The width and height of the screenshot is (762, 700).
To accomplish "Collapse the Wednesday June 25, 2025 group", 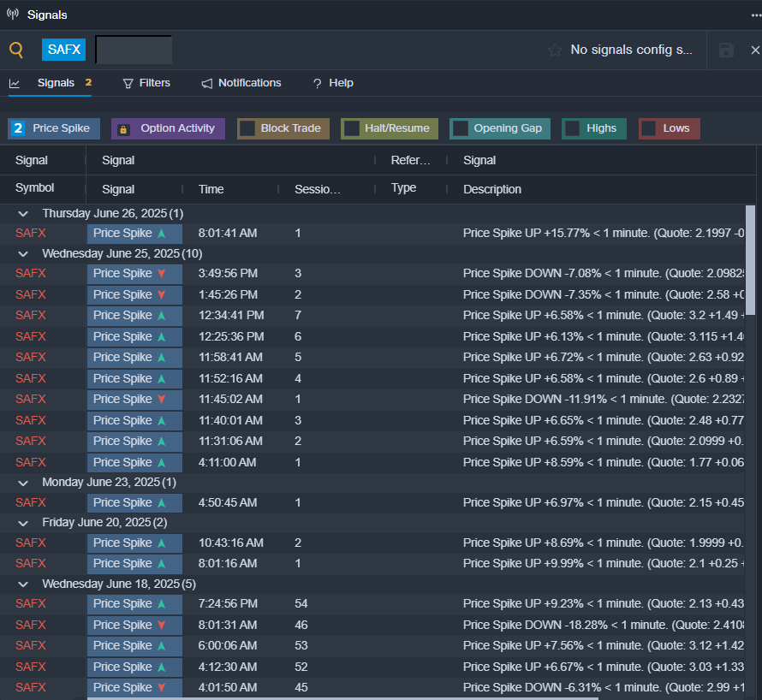I will 23,253.
